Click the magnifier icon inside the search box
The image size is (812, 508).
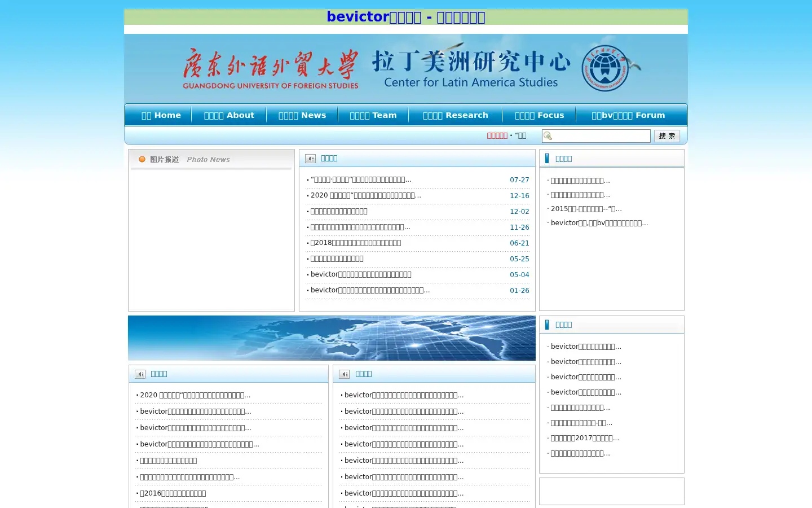point(548,136)
